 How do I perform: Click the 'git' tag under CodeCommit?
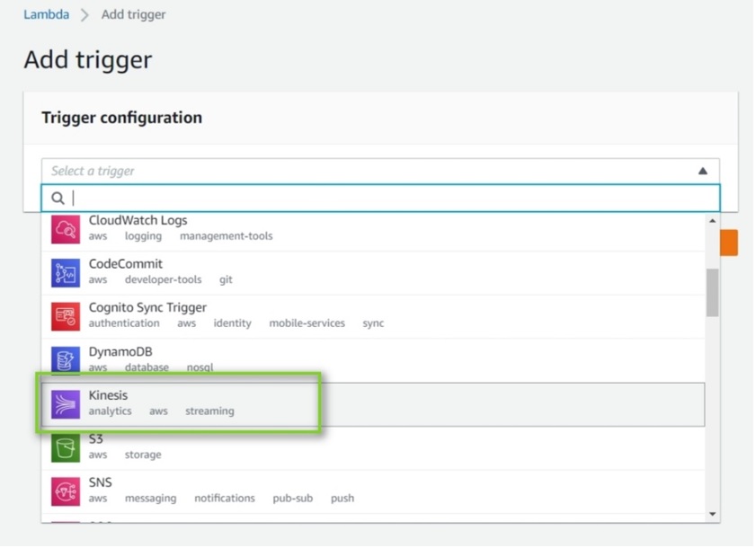click(226, 280)
